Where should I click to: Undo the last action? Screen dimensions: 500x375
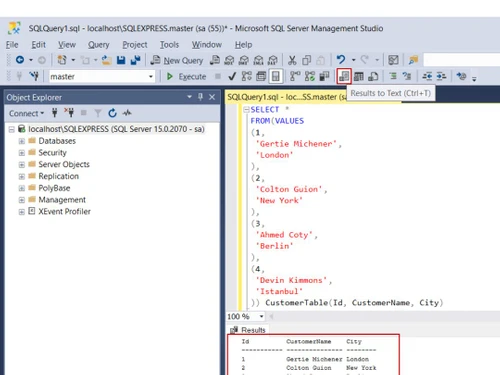tap(341, 60)
